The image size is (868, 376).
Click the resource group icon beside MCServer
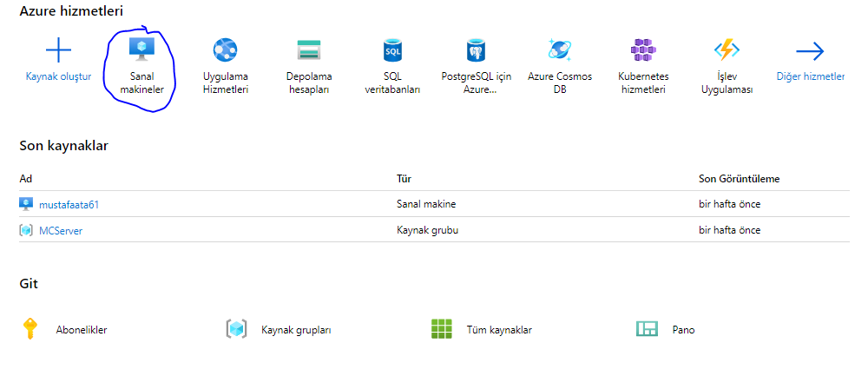pyautogui.click(x=25, y=230)
